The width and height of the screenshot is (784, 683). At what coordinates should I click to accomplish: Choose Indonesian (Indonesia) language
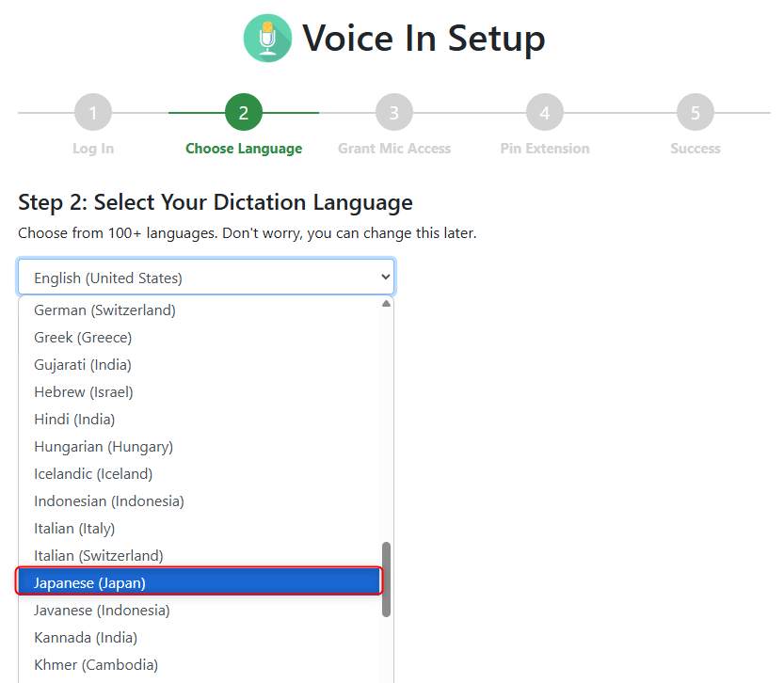tap(200, 501)
